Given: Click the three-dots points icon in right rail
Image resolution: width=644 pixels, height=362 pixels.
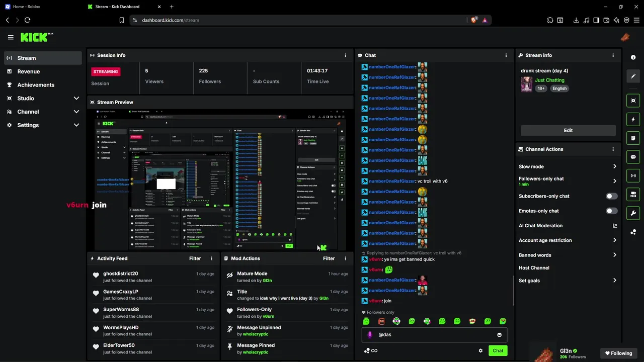Looking at the screenshot, I should 633,232.
